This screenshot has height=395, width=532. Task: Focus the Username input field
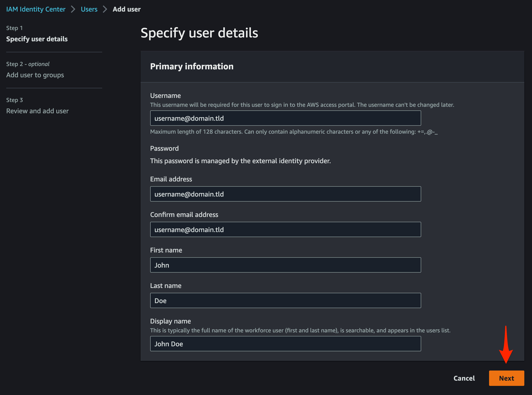coord(285,118)
